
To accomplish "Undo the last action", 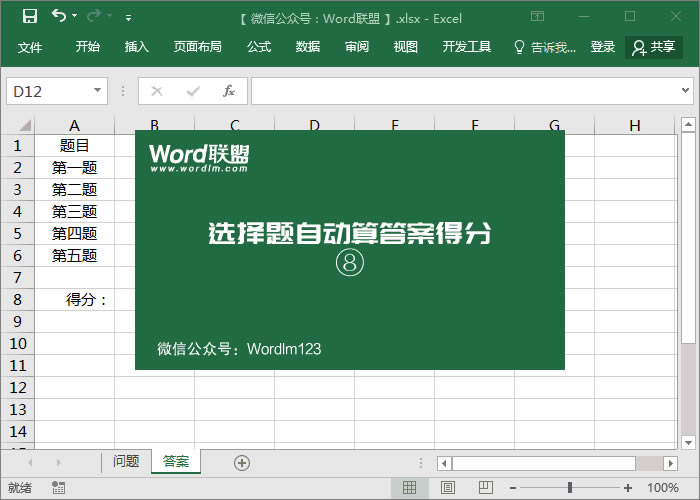I will tap(59, 17).
